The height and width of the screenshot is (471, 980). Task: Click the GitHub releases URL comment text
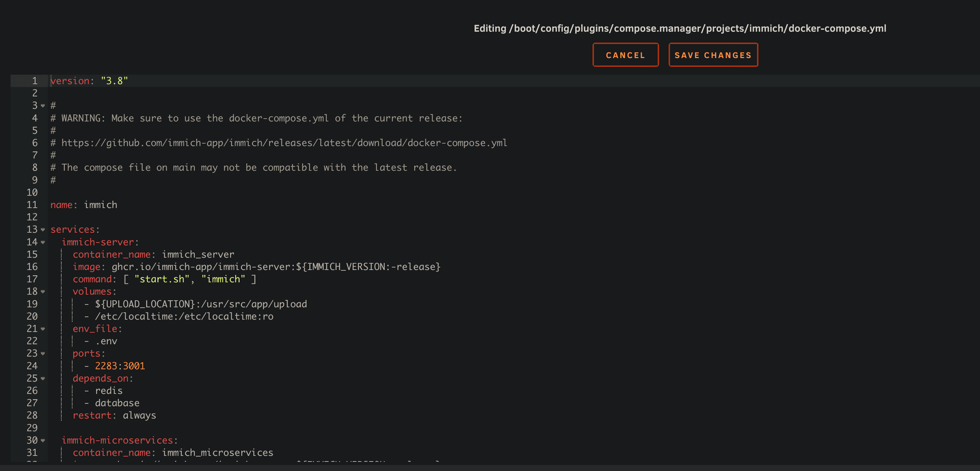coord(284,143)
